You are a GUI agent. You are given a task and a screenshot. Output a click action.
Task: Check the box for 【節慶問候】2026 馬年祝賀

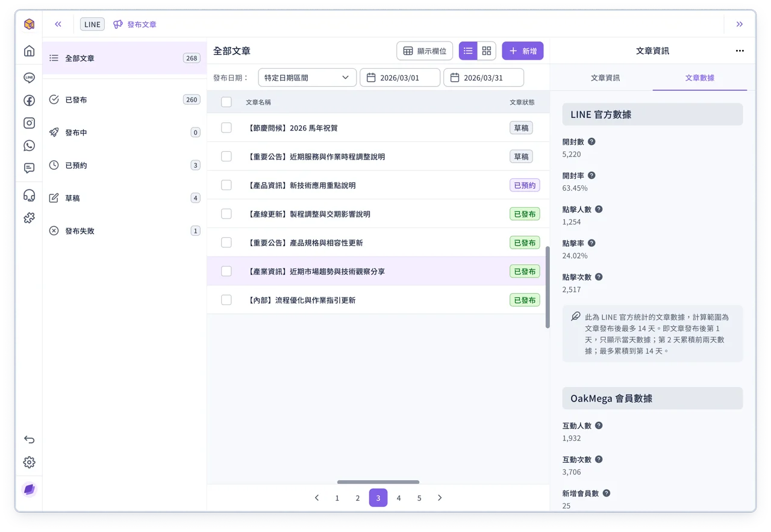click(226, 128)
